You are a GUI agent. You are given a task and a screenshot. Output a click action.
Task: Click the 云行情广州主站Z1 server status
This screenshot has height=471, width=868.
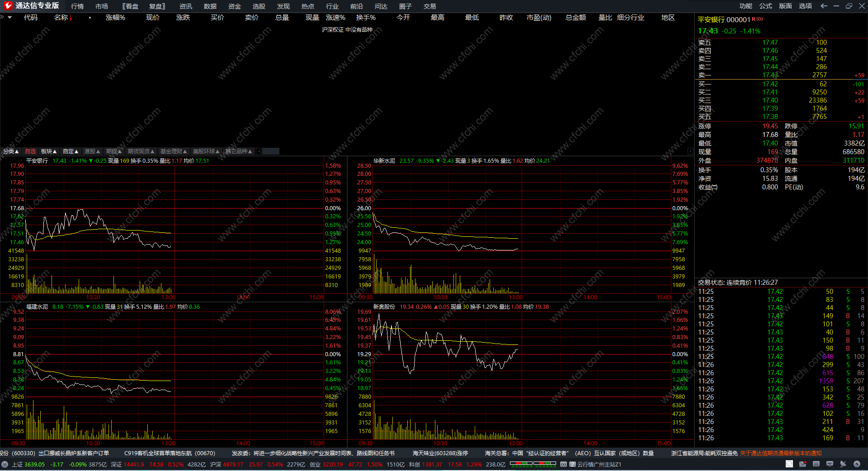(599, 464)
